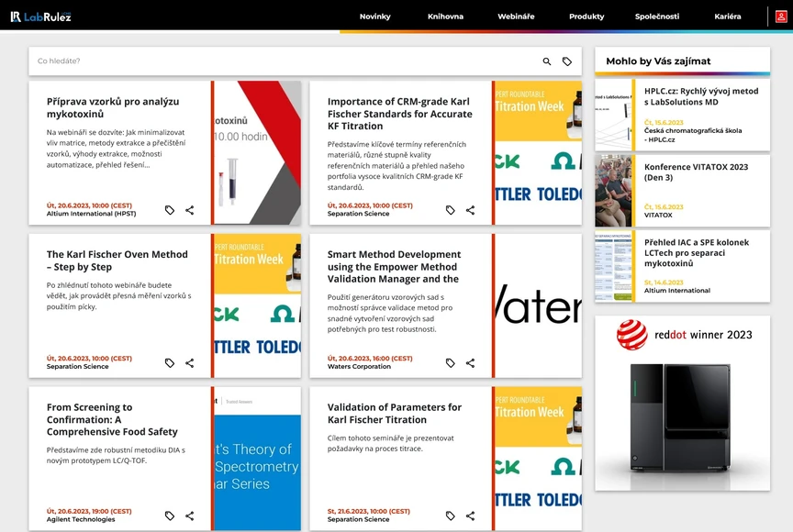Screen dimensions: 793x532
Task: Click date 'St, 21.6.2023, 10:00 (CEST)'
Action: [369, 511]
